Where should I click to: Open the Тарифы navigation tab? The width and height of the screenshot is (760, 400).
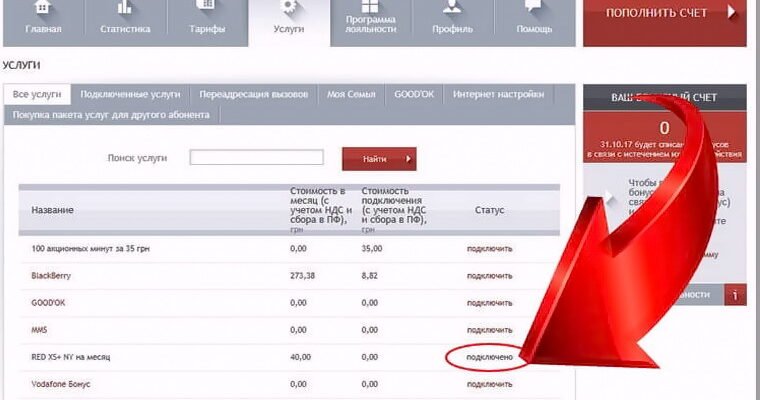coord(207,23)
